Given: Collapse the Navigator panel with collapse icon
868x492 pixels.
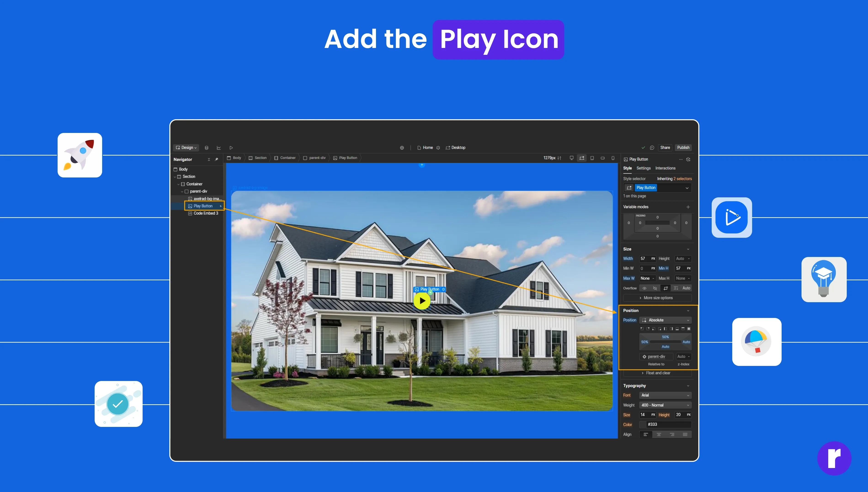Looking at the screenshot, I should click(x=209, y=159).
